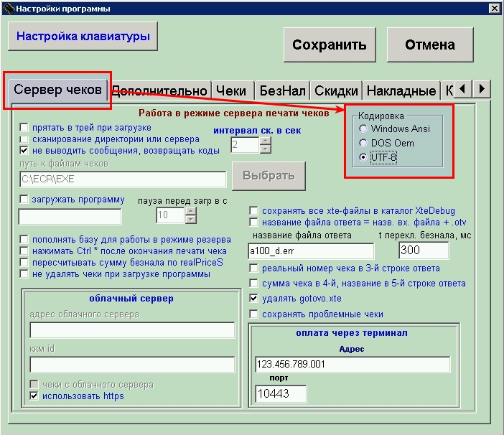This screenshot has width=504, height=435.
Task: Open the 'БезНал' tab
Action: click(282, 91)
